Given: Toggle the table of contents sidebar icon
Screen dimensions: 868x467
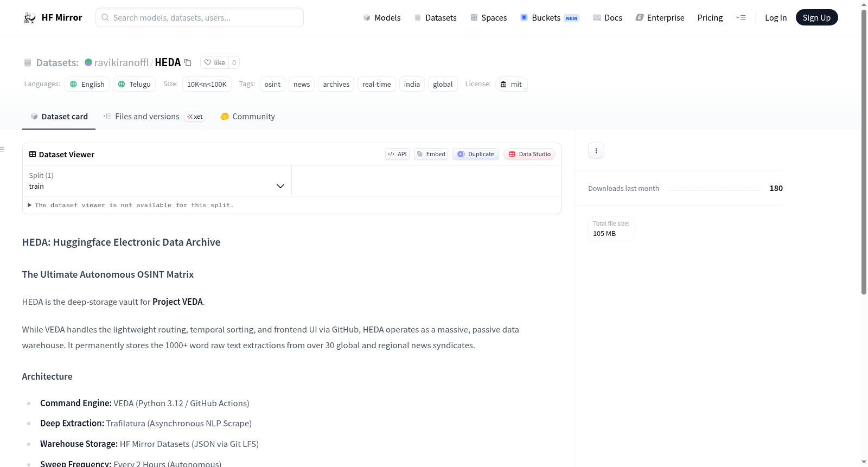Looking at the screenshot, I should point(2,149).
